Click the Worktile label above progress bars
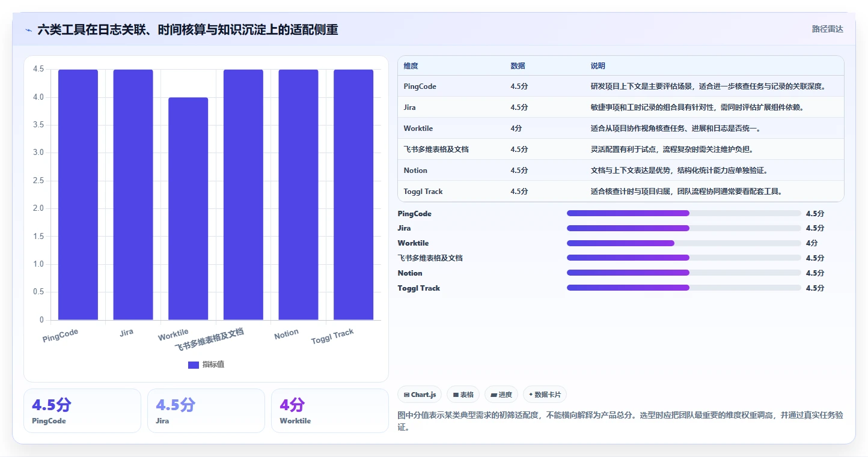 [x=413, y=243]
